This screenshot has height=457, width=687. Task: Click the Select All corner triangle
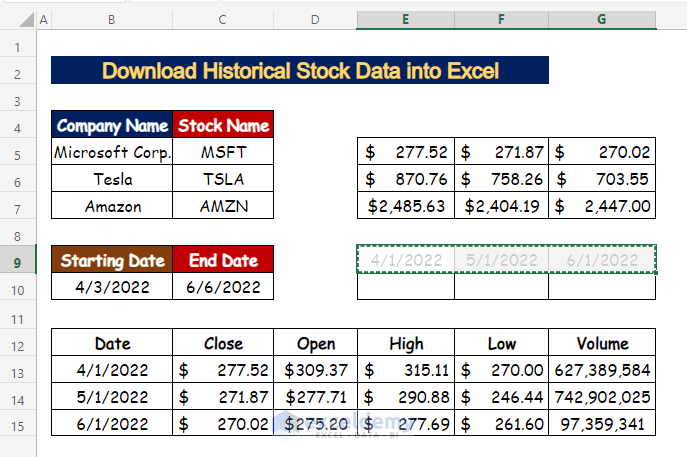click(26, 19)
